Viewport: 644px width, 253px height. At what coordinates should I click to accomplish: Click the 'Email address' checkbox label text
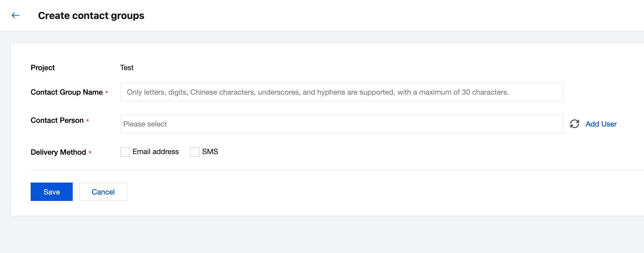pyautogui.click(x=155, y=152)
